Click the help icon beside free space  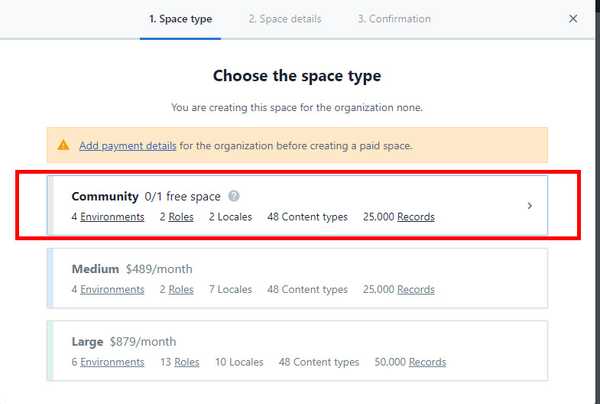click(x=233, y=196)
